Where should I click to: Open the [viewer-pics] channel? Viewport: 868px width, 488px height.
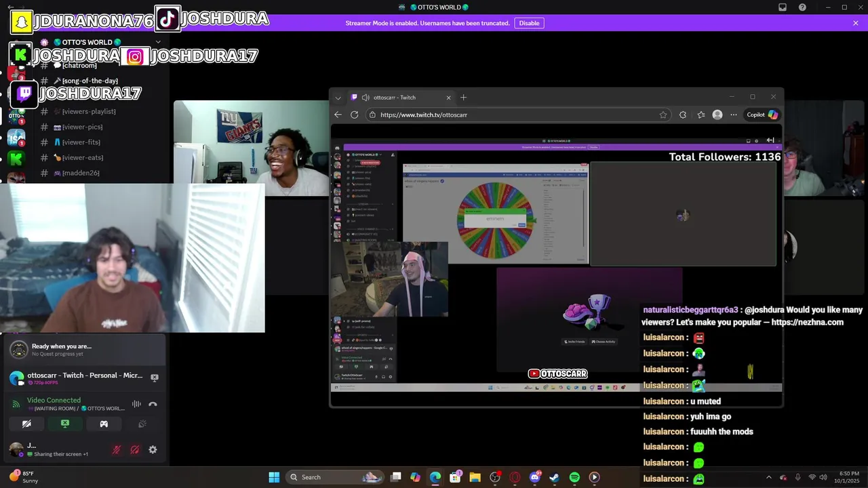pyautogui.click(x=82, y=127)
